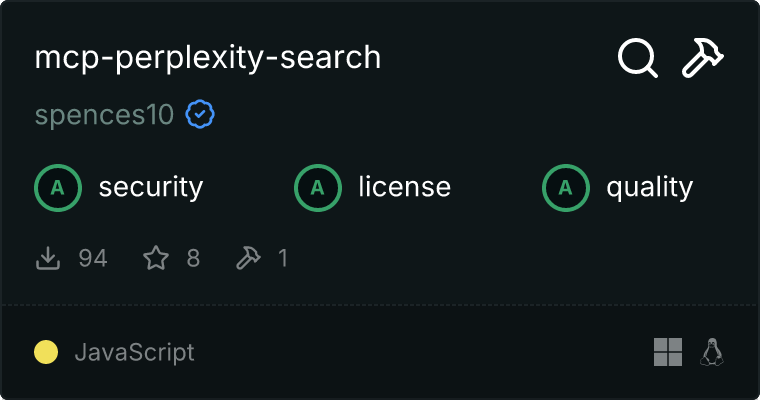Click the quality grade A badge

[566, 187]
